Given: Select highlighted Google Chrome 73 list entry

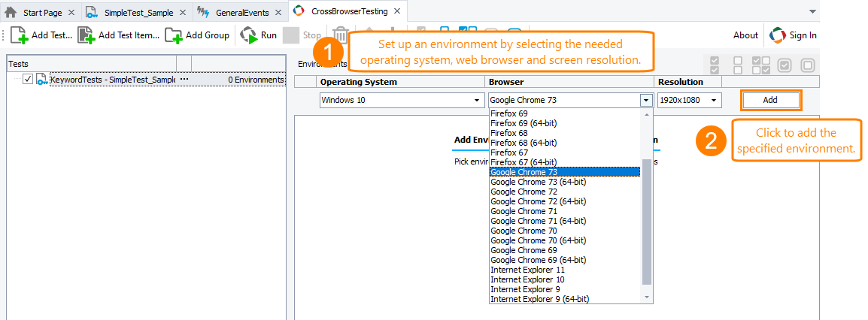Looking at the screenshot, I should [565, 172].
